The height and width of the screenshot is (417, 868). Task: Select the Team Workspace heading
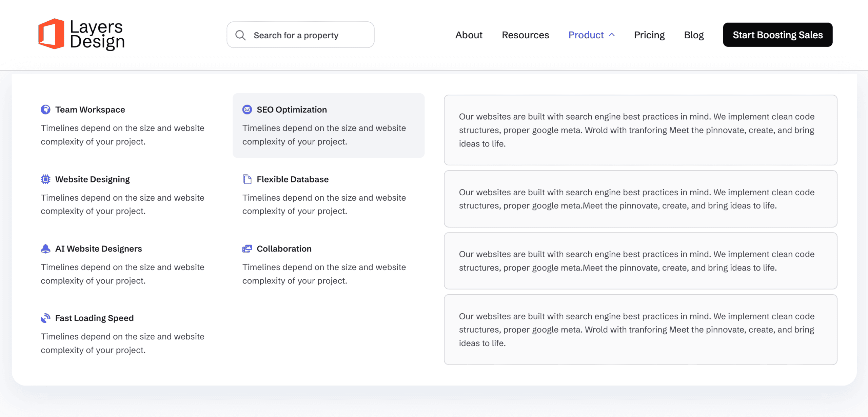pos(90,110)
